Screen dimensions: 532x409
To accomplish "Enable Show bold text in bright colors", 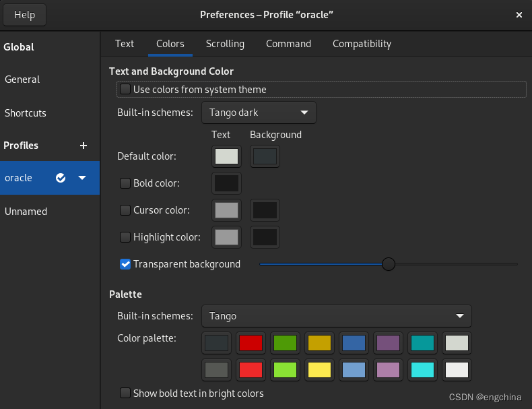I will click(125, 393).
